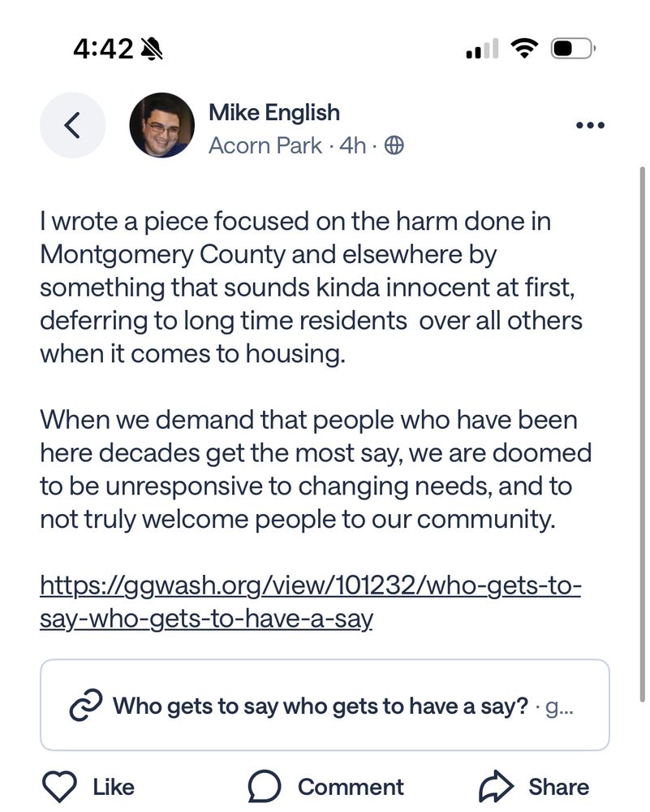650x812 pixels.
Task: Click the Comment text label
Action: (x=351, y=786)
